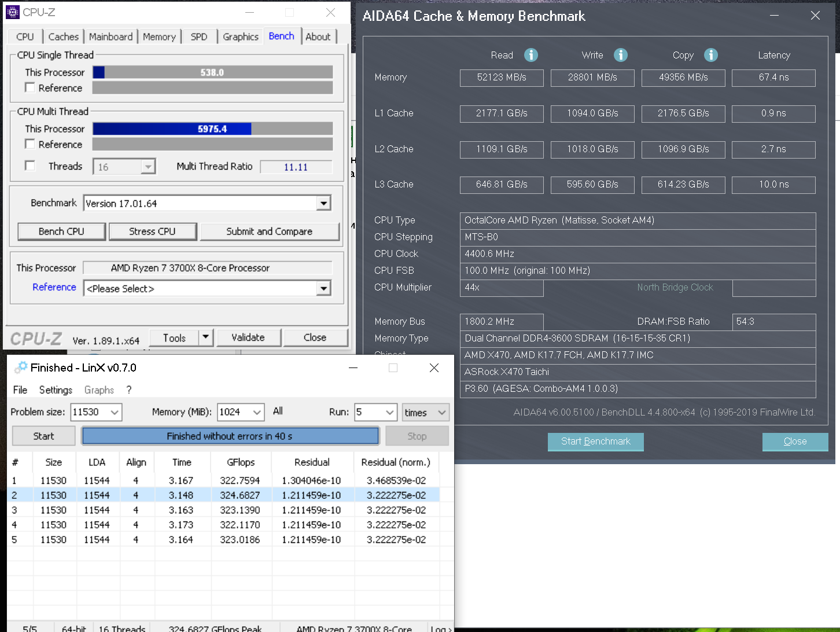Open the Memory (MiB) dropdown in LinX

tap(257, 412)
